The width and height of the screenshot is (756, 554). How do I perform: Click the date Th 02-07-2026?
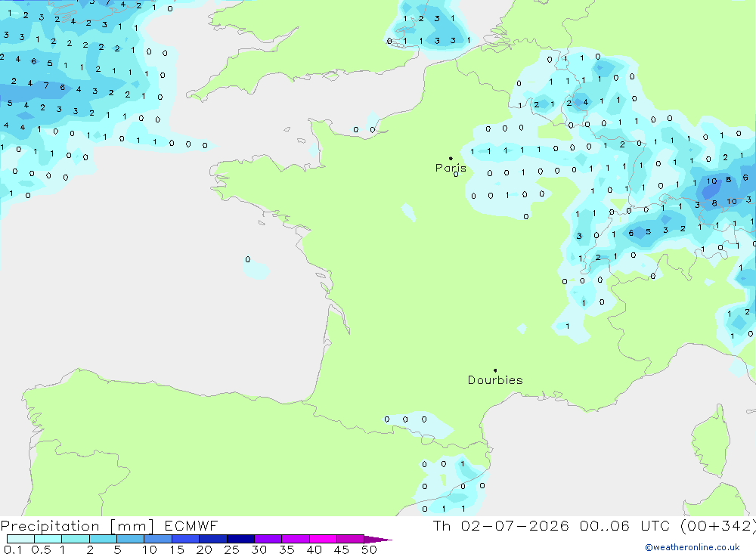(500, 525)
